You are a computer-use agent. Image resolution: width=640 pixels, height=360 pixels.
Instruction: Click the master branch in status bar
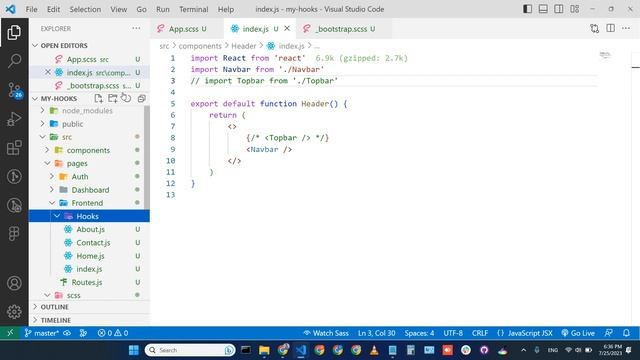pyautogui.click(x=42, y=333)
